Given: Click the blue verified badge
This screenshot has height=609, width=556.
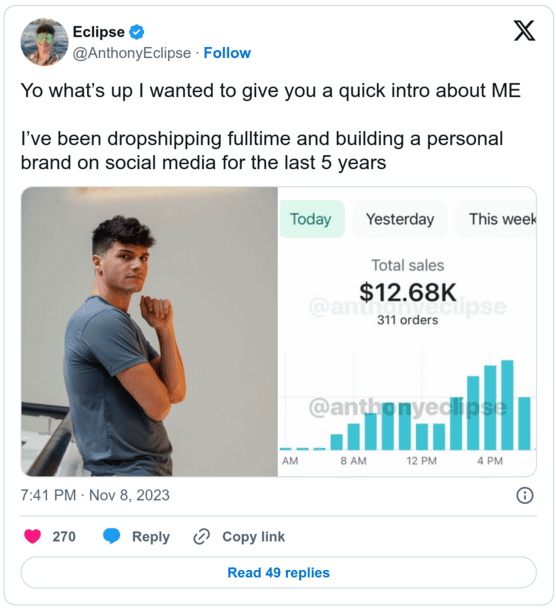Looking at the screenshot, I should pyautogui.click(x=137, y=32).
